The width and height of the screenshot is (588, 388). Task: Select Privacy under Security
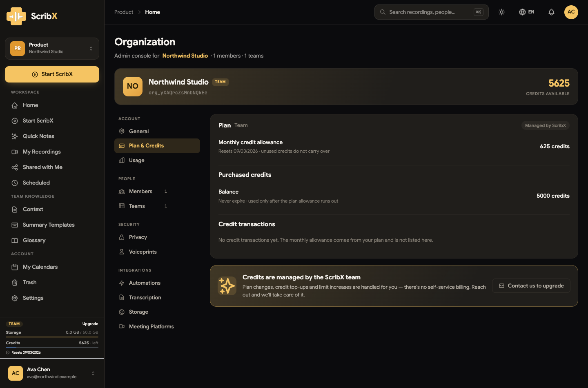pyautogui.click(x=157, y=237)
